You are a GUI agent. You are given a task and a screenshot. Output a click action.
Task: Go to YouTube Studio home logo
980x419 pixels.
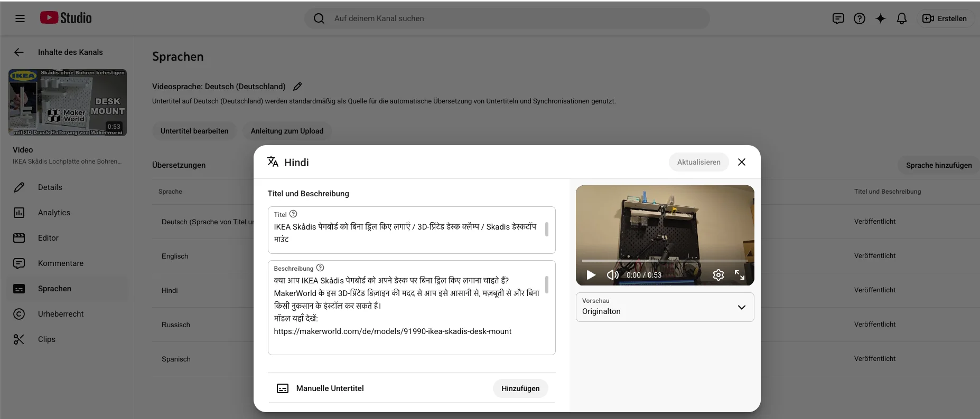(x=66, y=18)
